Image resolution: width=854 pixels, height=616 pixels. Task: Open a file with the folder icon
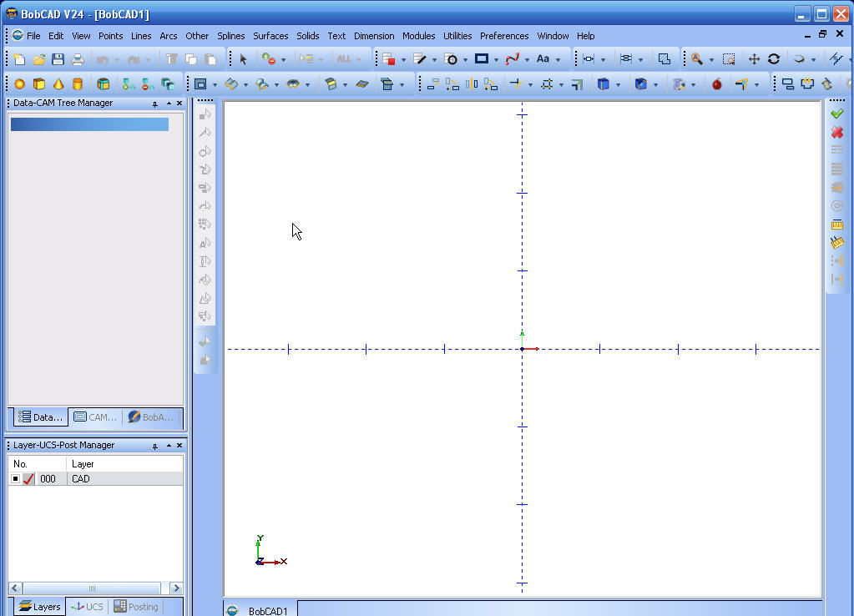(x=38, y=58)
